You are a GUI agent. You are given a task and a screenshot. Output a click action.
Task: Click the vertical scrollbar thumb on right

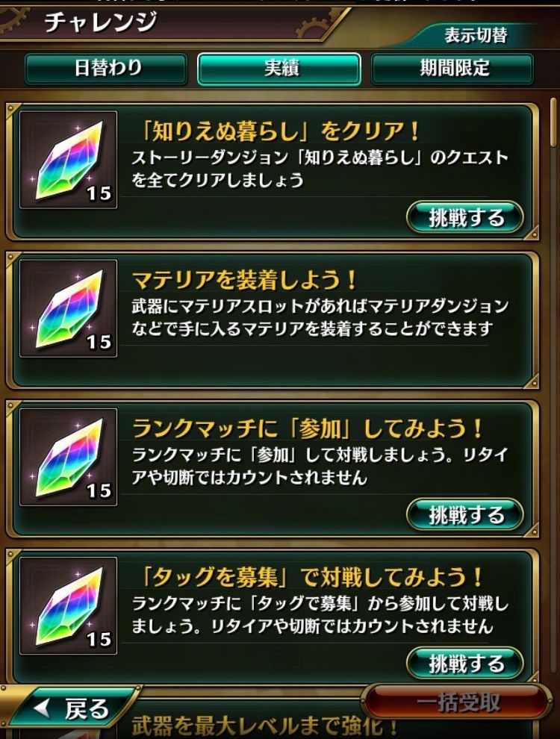coord(553,122)
